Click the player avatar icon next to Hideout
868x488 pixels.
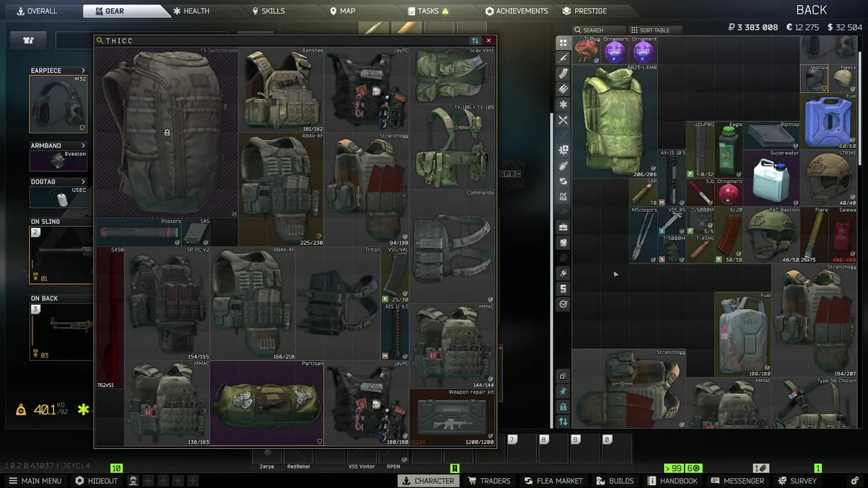click(134, 481)
